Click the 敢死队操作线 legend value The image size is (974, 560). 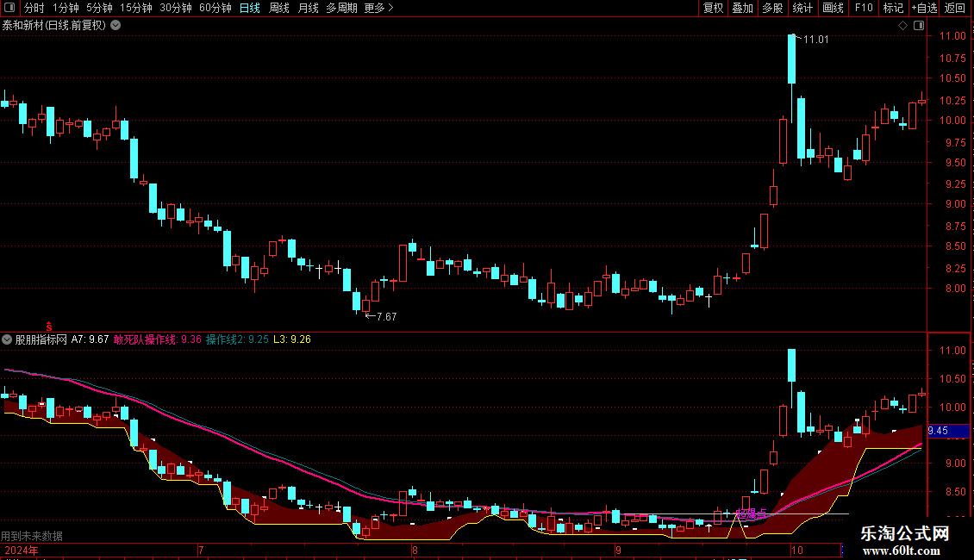tap(157, 339)
